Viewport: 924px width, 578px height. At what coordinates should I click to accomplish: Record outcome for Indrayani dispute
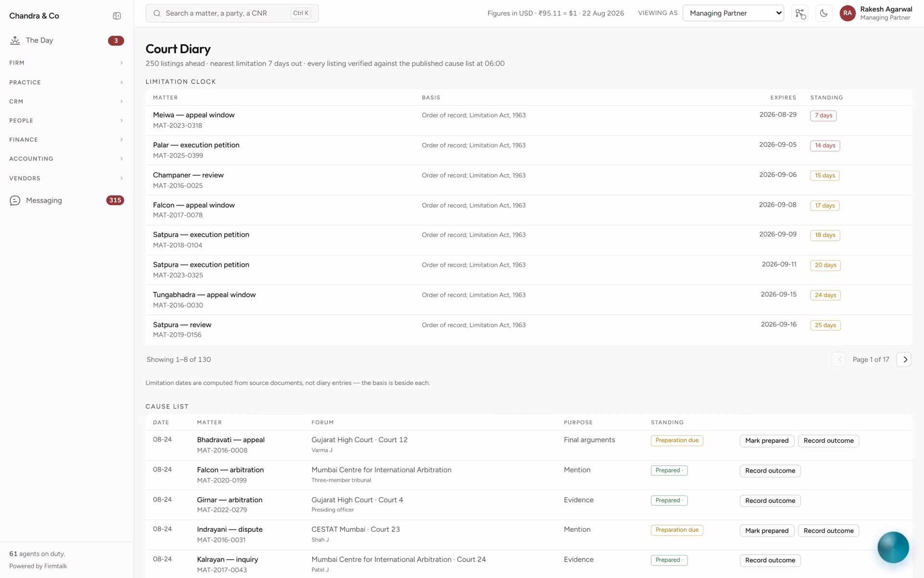point(828,531)
